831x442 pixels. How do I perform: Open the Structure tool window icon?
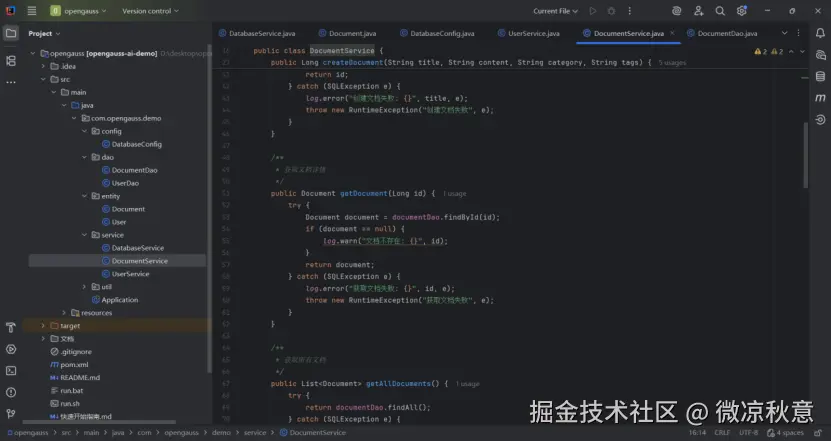coord(11,61)
